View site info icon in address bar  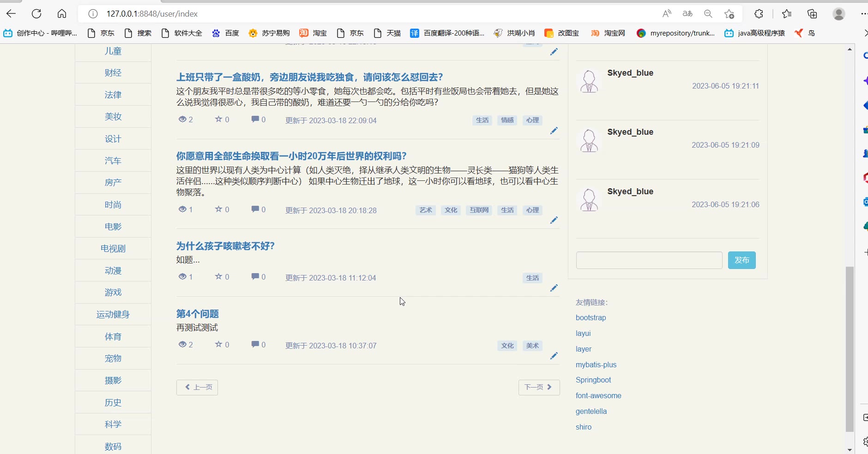coord(93,14)
